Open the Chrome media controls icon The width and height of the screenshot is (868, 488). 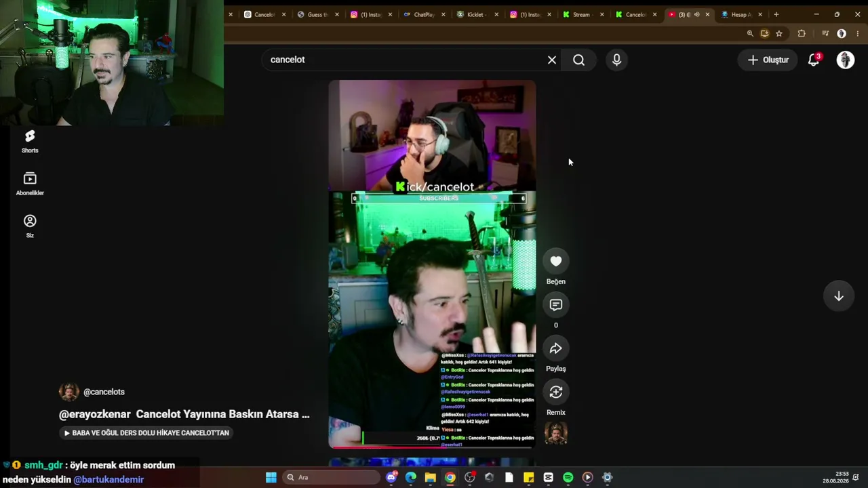[x=825, y=33]
